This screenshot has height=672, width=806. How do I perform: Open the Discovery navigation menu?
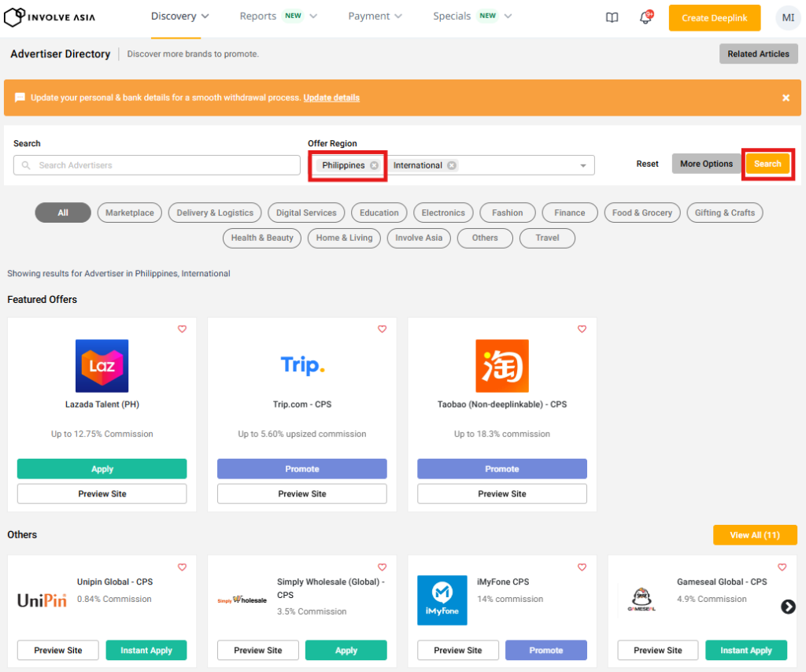pos(179,17)
